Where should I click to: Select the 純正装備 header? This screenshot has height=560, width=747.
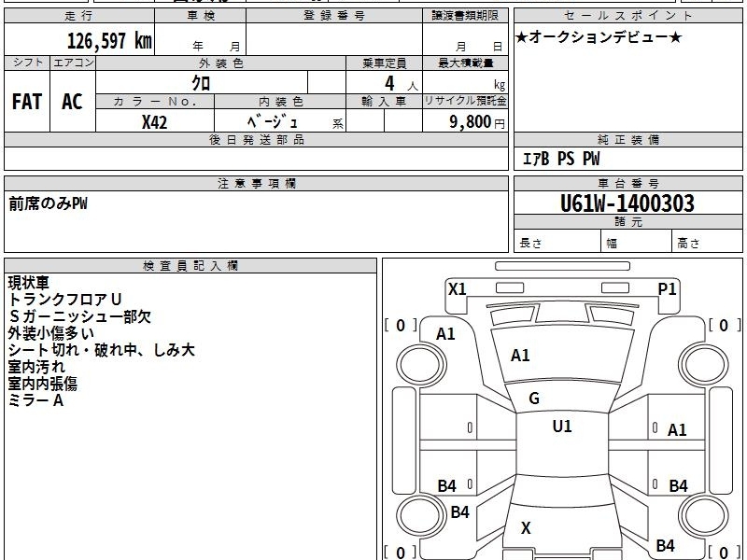click(627, 139)
